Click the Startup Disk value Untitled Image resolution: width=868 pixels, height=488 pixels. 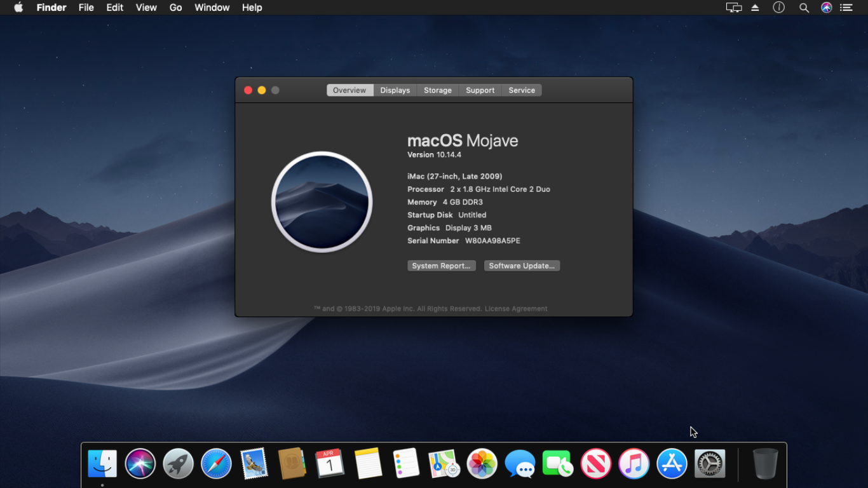pyautogui.click(x=472, y=215)
